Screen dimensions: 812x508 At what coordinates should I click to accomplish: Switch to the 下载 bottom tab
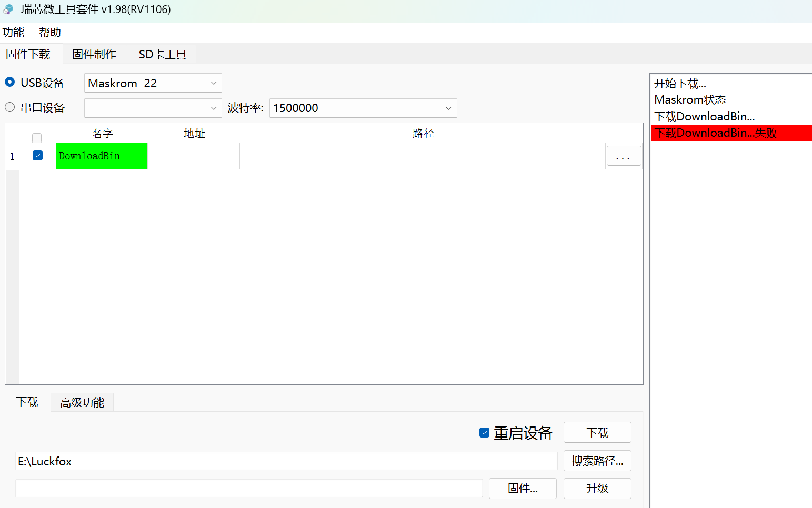[x=27, y=402]
